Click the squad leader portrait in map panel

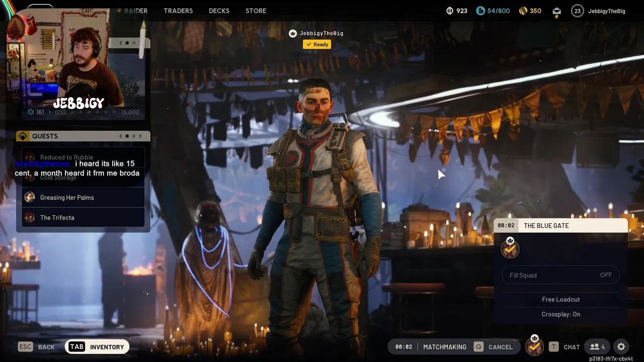(x=510, y=248)
